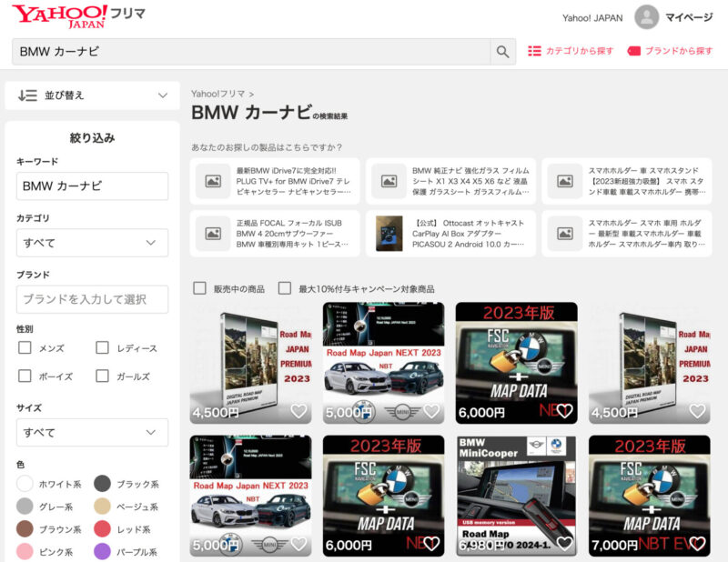
Task: Click image placeholder of PLUG TV+ suggestion
Action: coord(213,181)
